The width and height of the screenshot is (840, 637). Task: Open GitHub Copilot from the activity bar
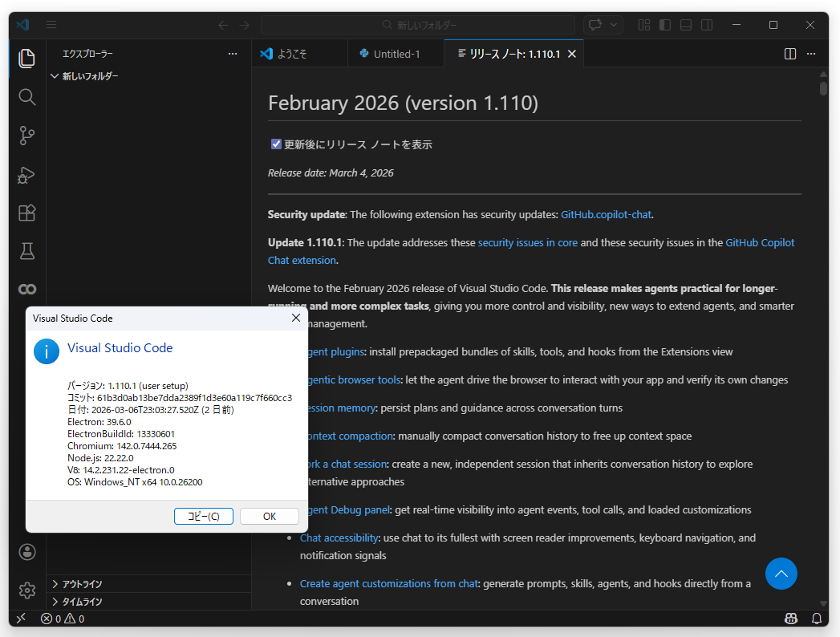(x=26, y=289)
